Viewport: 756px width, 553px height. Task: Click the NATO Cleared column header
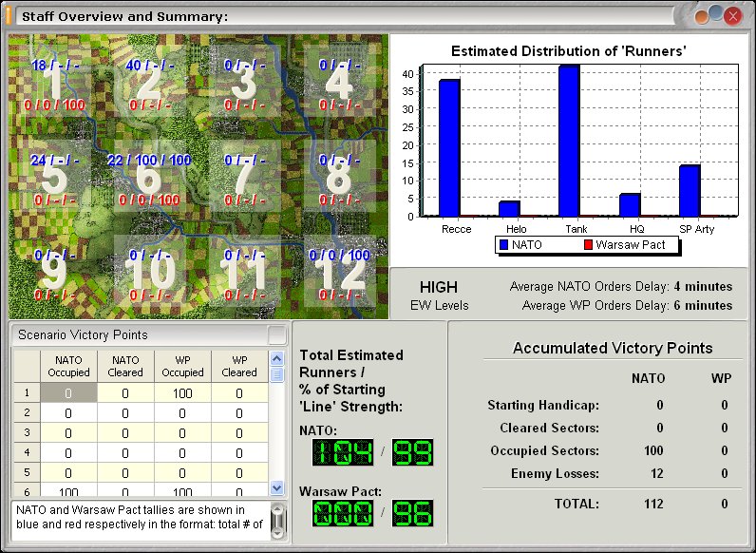tap(125, 366)
